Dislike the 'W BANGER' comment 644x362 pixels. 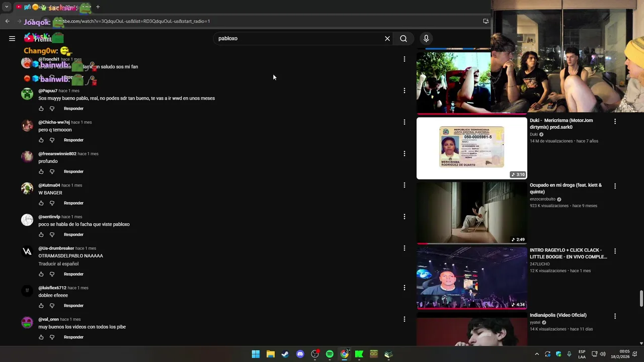point(52,203)
